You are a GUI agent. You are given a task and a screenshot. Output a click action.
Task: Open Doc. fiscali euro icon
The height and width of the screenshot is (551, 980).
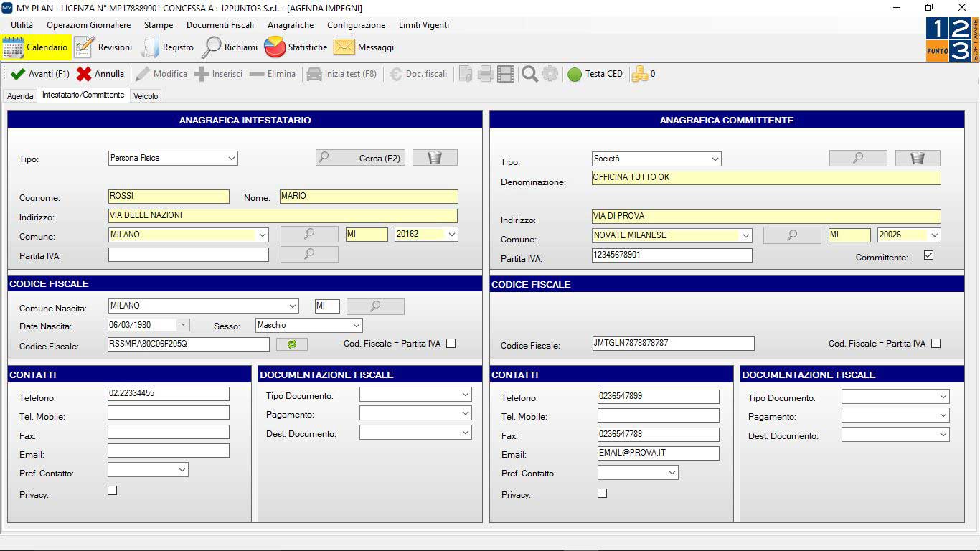click(x=419, y=74)
